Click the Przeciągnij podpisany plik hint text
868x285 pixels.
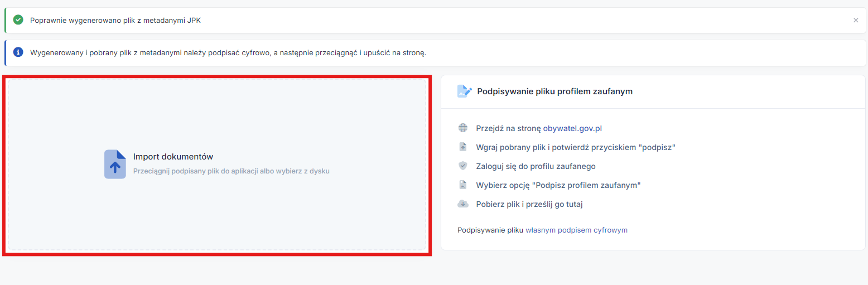[x=232, y=171]
